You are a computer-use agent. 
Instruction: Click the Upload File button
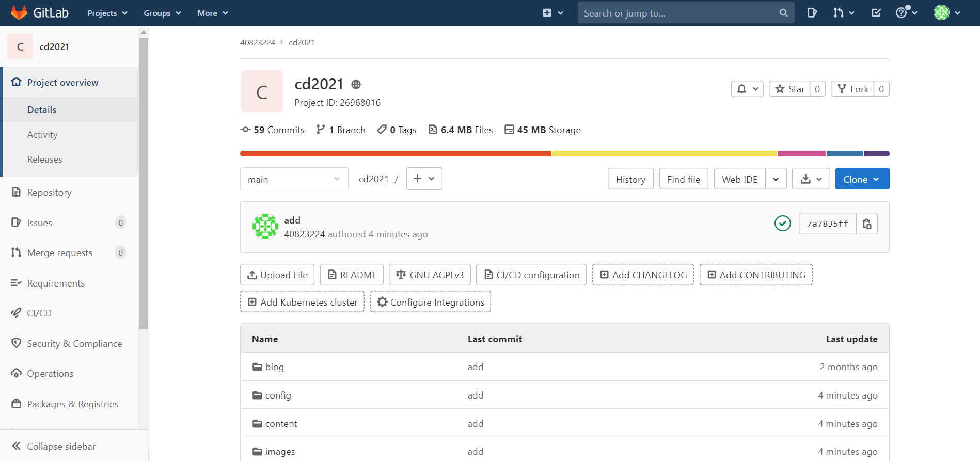(278, 275)
